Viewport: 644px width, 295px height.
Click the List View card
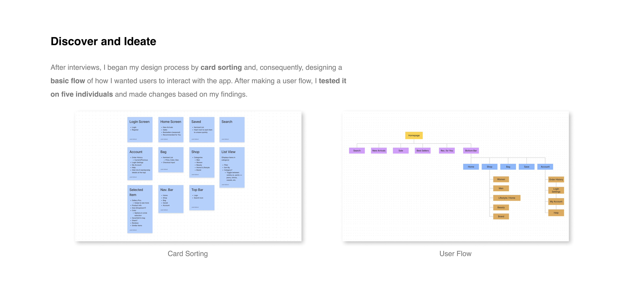[x=232, y=167]
